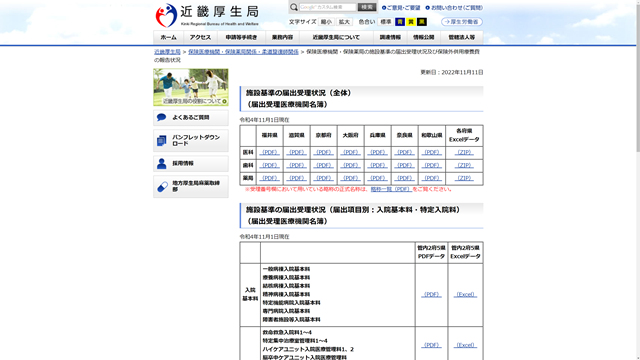The width and height of the screenshot is (640, 360).
Task: Open the 厚生労働省 external link button
Action: click(462, 22)
